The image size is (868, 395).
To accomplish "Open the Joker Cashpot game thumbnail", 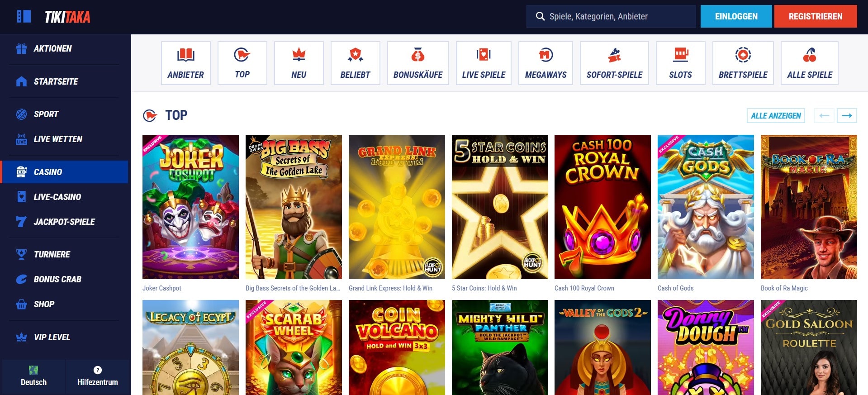I will [x=190, y=207].
